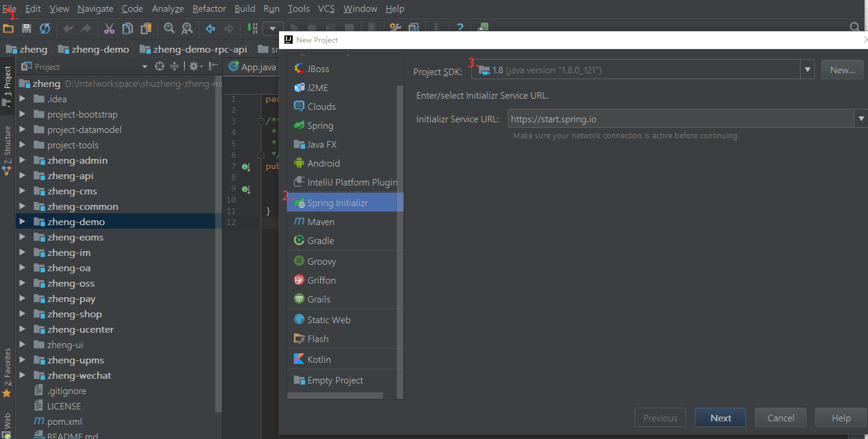Click the Forward navigation arrow

(228, 28)
